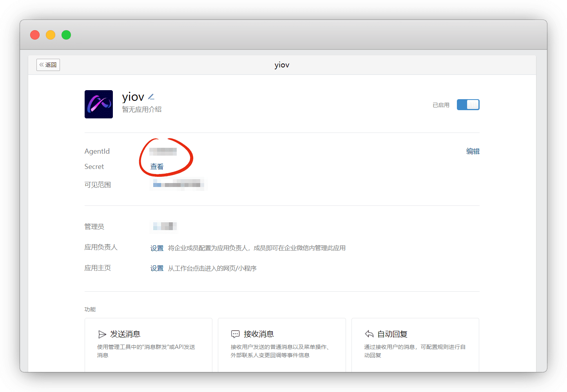Click the 接收消息 chat bubble icon
Image resolution: width=567 pixels, height=392 pixels.
pos(235,334)
